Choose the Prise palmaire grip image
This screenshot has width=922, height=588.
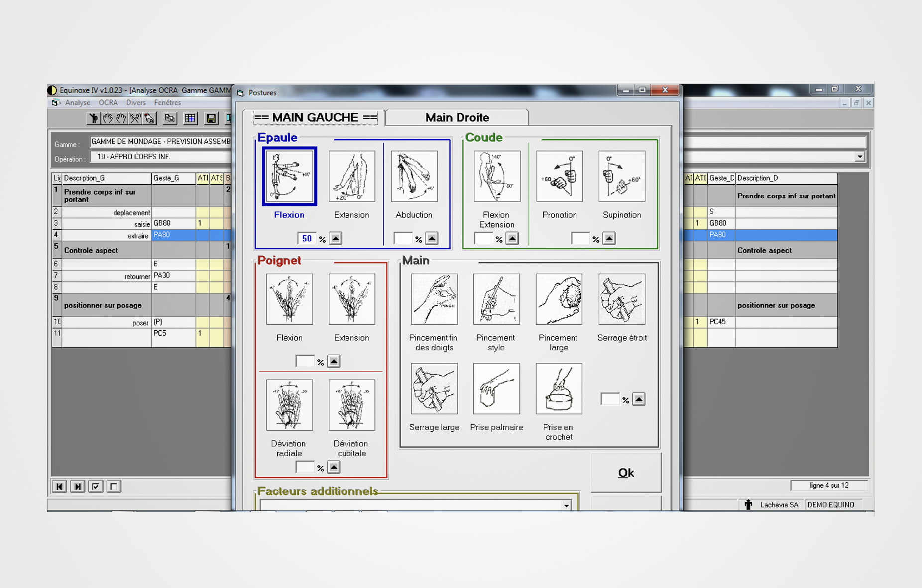click(x=496, y=389)
